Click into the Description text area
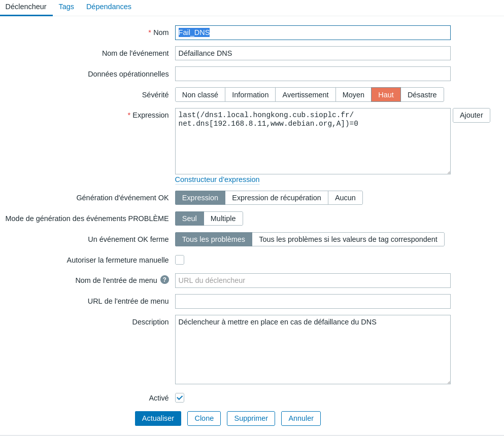 [313, 350]
